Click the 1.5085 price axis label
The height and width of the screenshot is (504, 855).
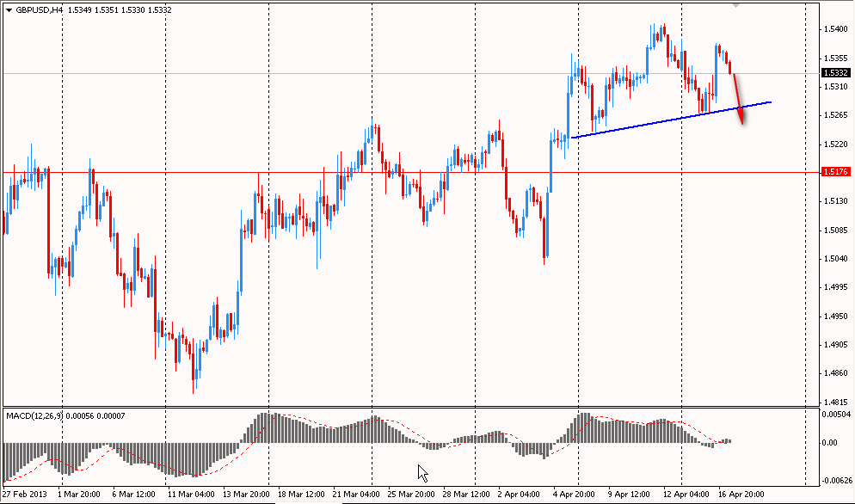coord(836,230)
